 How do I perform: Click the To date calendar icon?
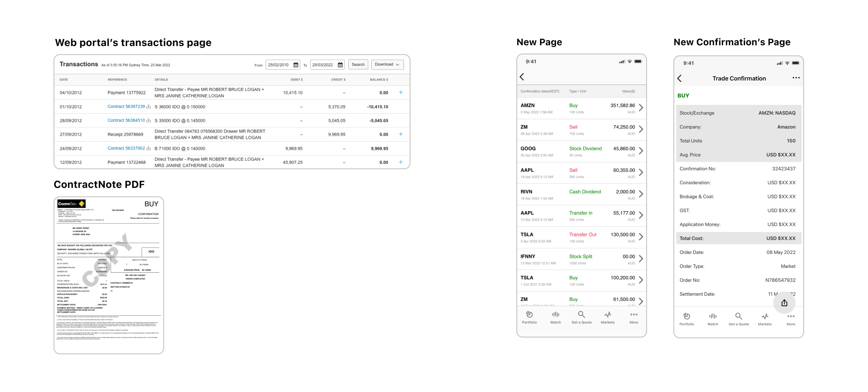(340, 65)
